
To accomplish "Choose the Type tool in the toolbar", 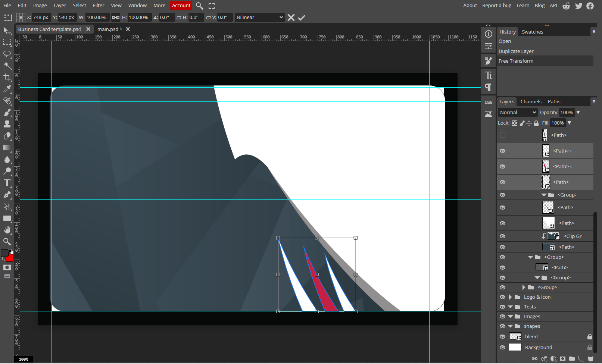I will click(7, 183).
